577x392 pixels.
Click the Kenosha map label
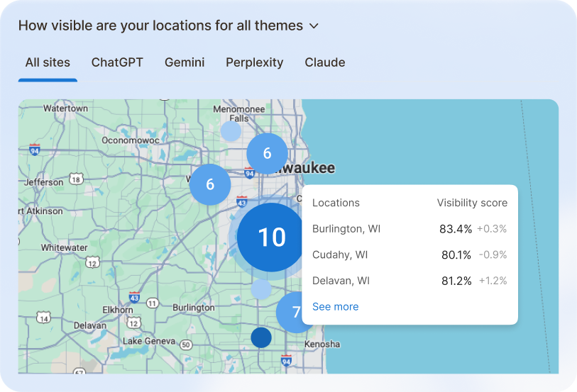tap(322, 345)
